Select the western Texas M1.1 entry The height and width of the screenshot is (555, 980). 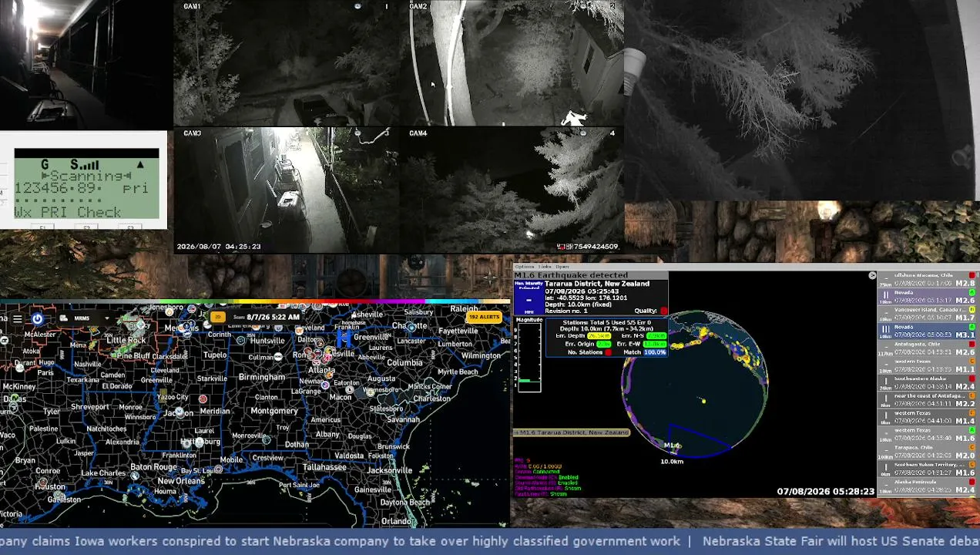point(927,365)
